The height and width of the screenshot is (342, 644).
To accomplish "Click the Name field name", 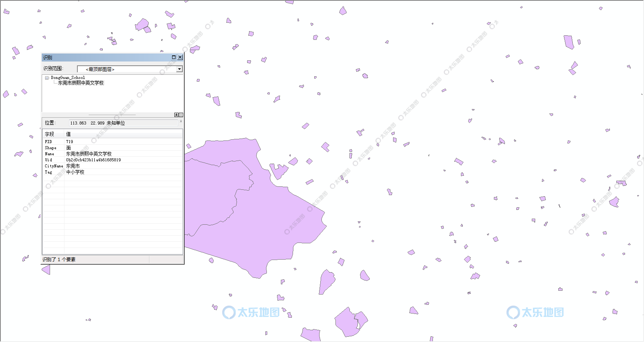I will (x=49, y=154).
